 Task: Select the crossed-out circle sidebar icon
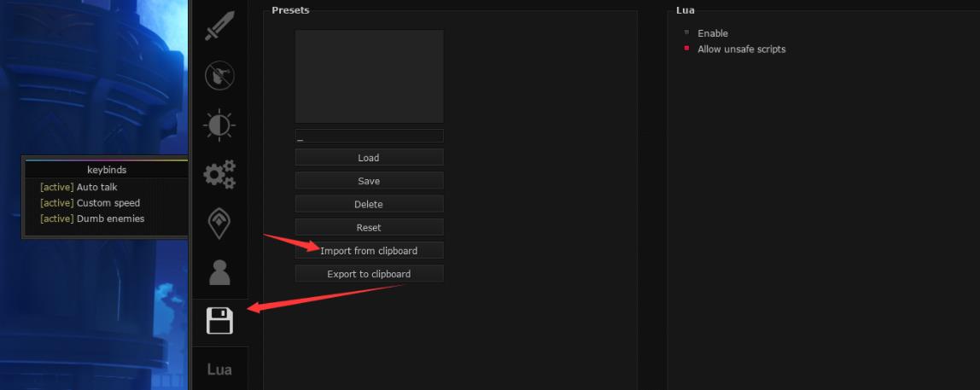click(x=219, y=76)
